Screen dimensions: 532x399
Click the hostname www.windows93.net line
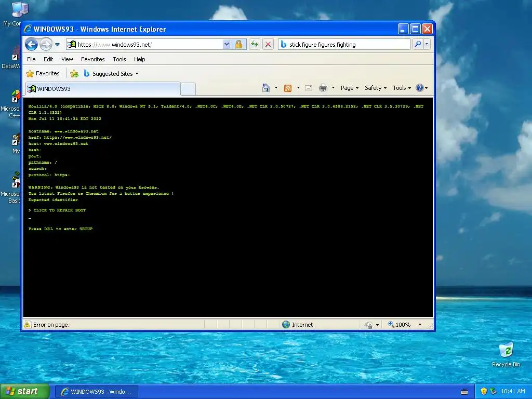[63, 131]
